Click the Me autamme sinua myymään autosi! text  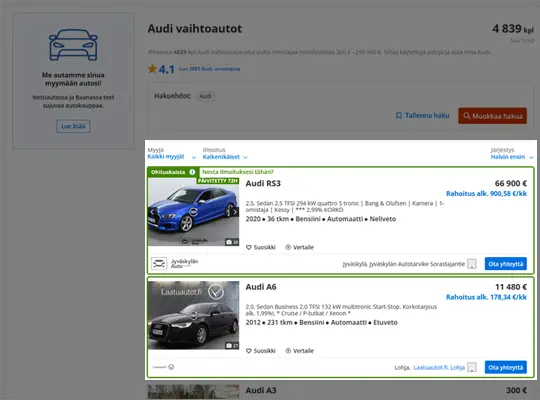coord(73,79)
